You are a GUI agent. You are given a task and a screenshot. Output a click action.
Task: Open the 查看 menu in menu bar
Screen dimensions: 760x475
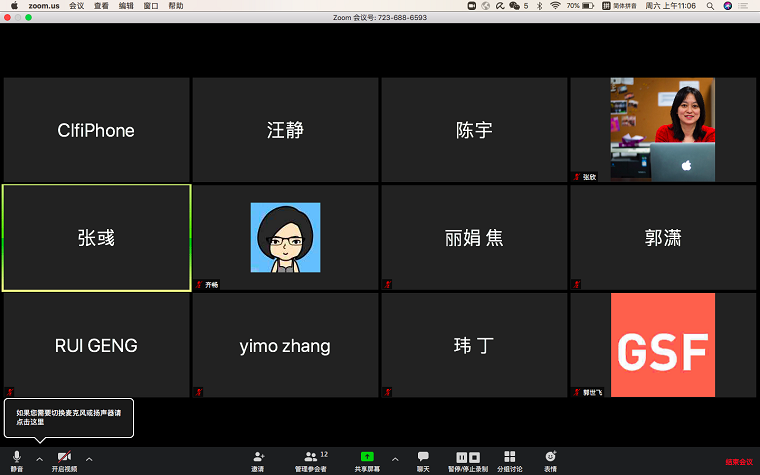[101, 6]
